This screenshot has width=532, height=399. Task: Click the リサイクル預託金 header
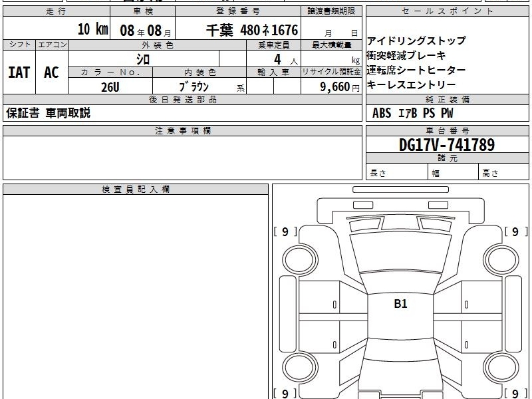tap(331, 72)
